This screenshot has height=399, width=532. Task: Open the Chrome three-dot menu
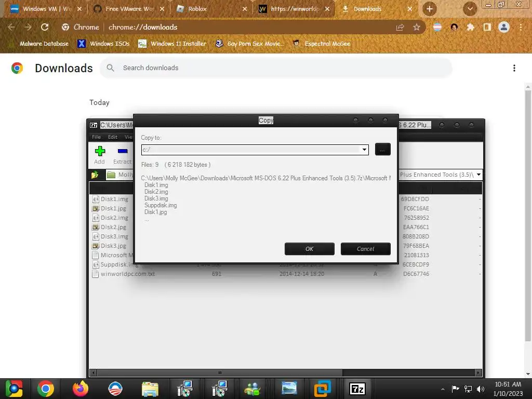(x=521, y=27)
